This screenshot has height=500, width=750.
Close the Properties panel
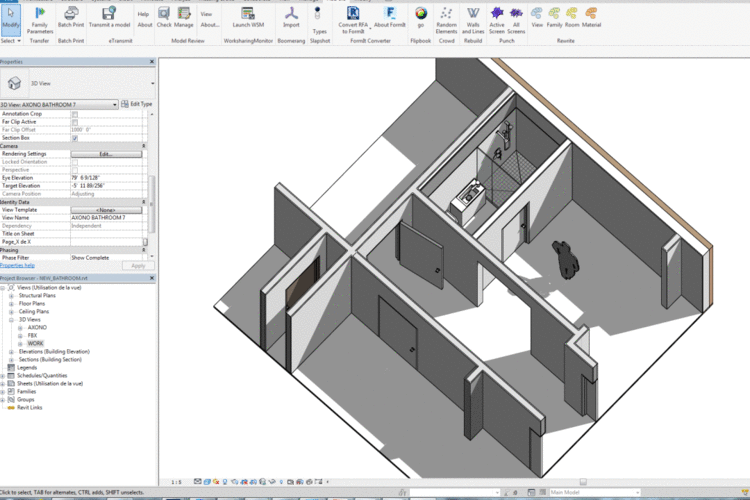click(x=152, y=62)
